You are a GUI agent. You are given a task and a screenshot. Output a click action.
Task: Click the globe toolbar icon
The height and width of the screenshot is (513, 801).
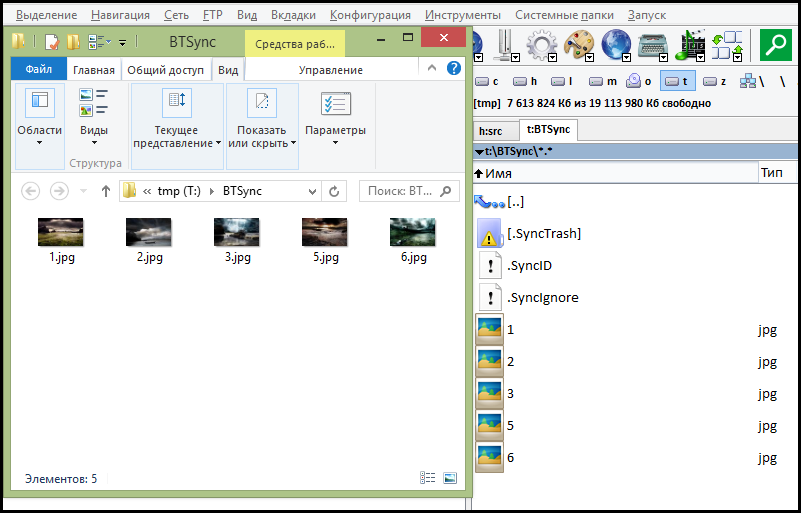(616, 45)
